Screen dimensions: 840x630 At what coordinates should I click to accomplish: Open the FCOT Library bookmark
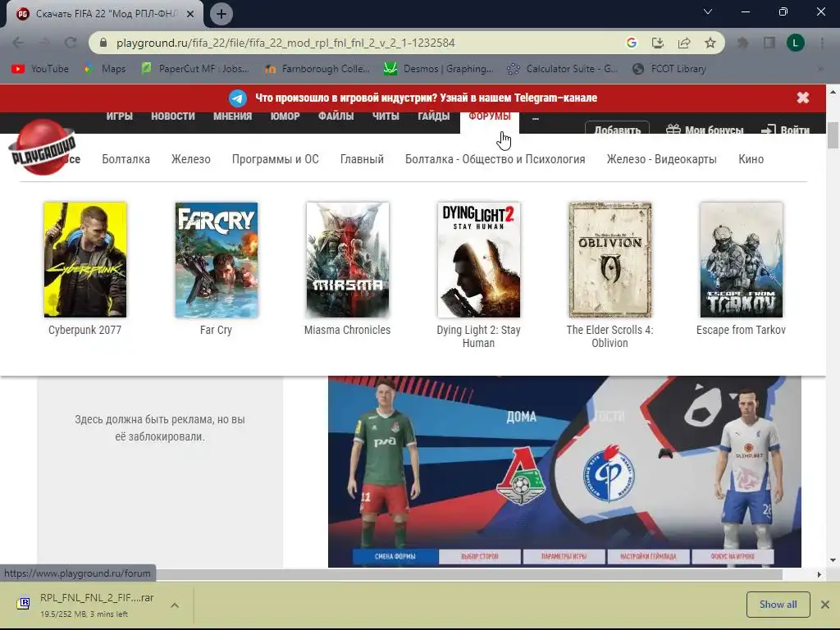point(669,69)
